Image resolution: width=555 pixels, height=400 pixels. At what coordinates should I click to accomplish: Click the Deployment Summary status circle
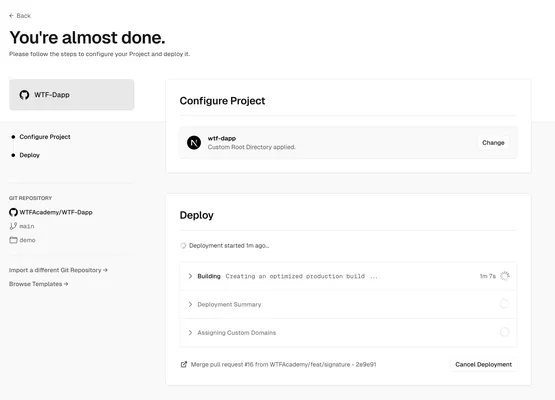click(505, 304)
